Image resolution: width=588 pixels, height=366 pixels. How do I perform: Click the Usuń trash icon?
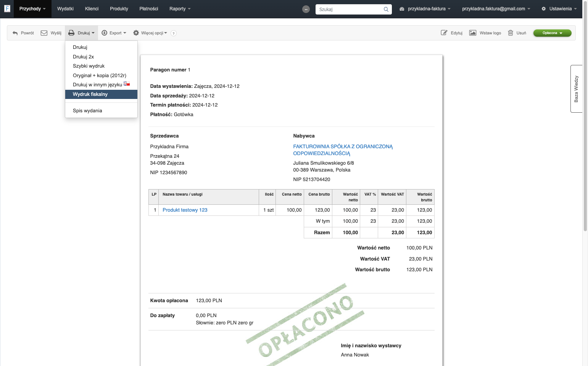511,33
